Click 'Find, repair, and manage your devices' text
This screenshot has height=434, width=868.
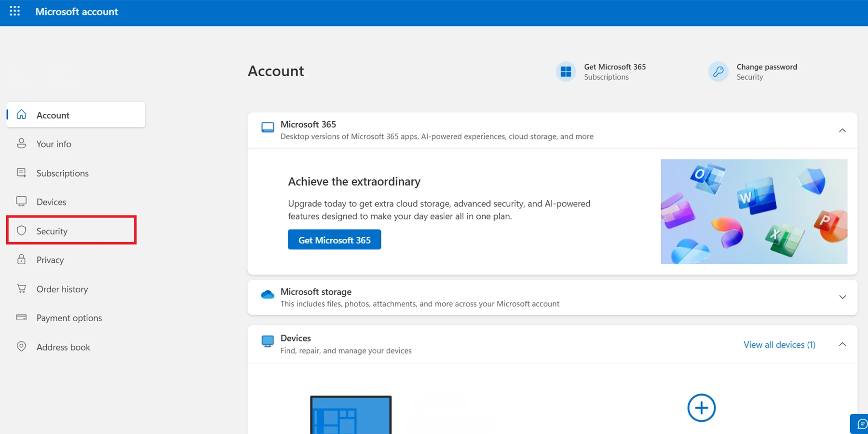click(346, 351)
